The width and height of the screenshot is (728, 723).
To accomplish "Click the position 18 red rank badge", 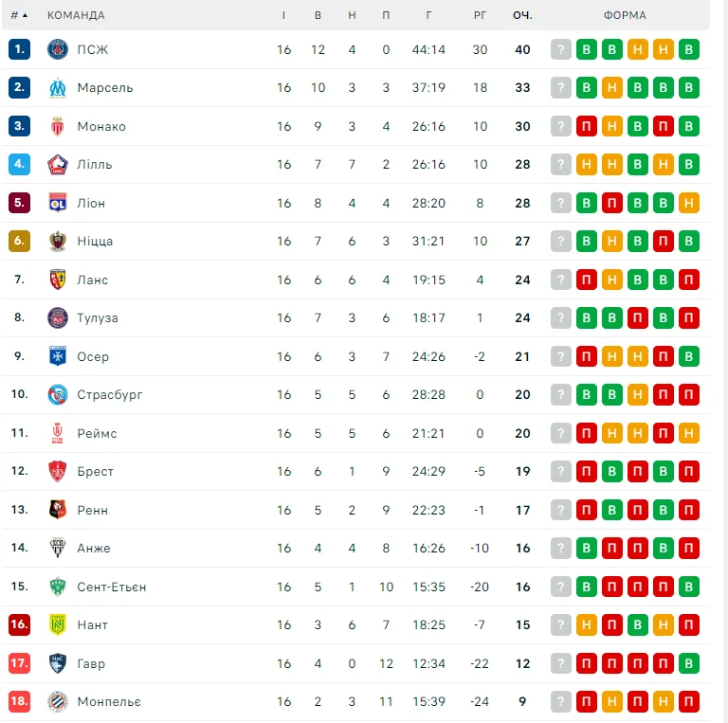I will pyautogui.click(x=20, y=701).
